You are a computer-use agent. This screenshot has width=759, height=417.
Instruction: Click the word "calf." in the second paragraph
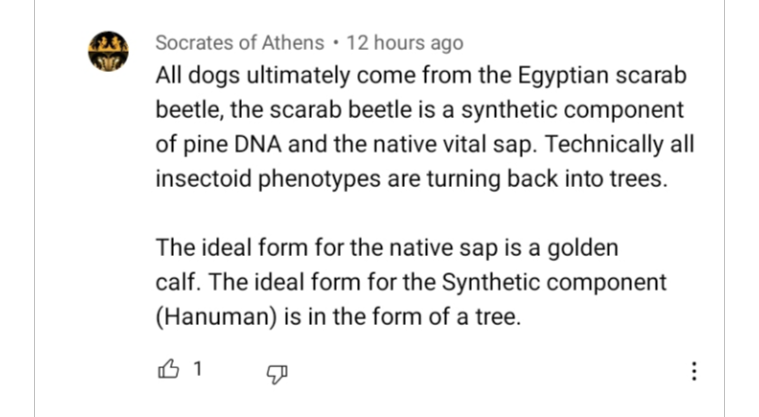(178, 282)
